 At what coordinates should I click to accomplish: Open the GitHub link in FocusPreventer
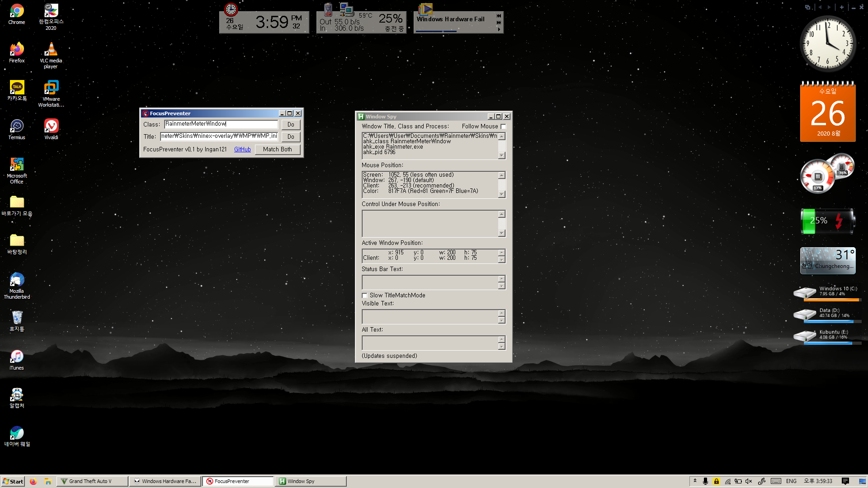(x=242, y=150)
